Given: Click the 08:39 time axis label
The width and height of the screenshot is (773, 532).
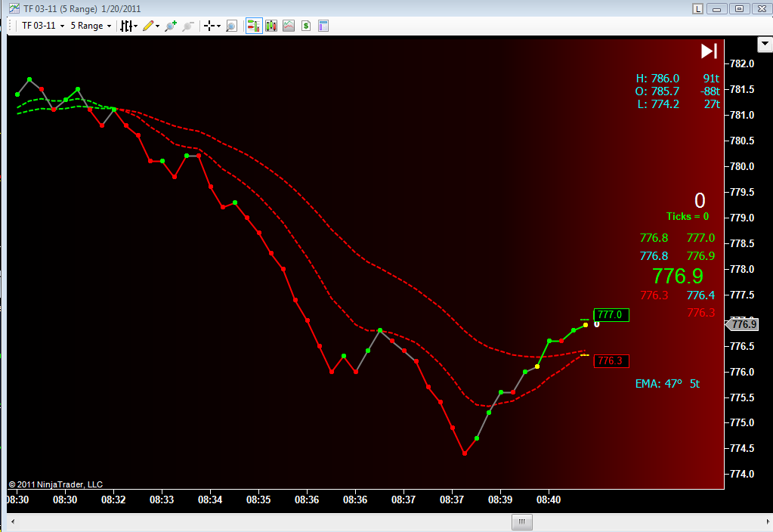Looking at the screenshot, I should coord(500,500).
